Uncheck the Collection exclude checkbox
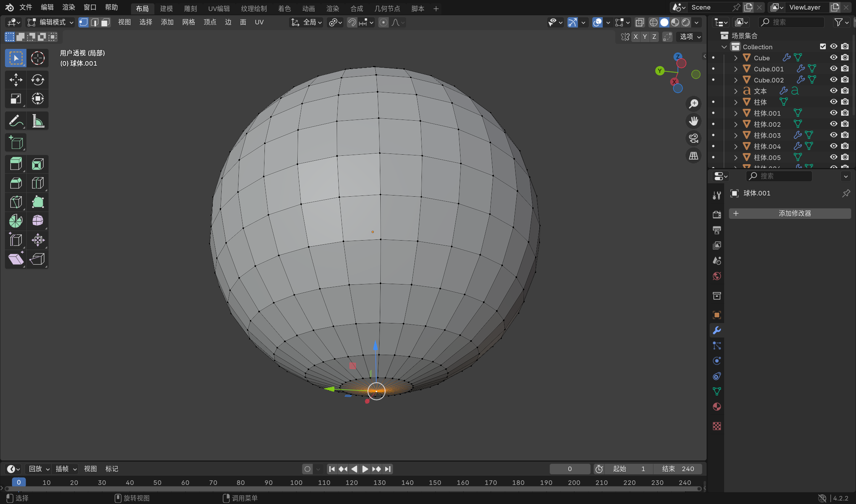The height and width of the screenshot is (504, 856). coord(823,47)
